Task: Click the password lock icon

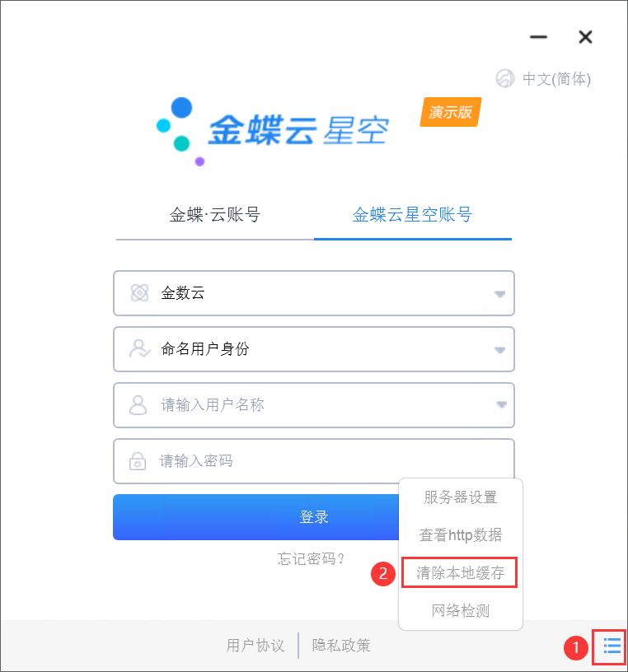Action: click(138, 461)
